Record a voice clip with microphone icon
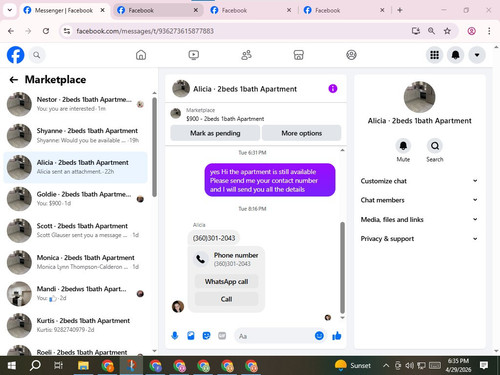Screen dimensions: 500x375 (x=175, y=336)
